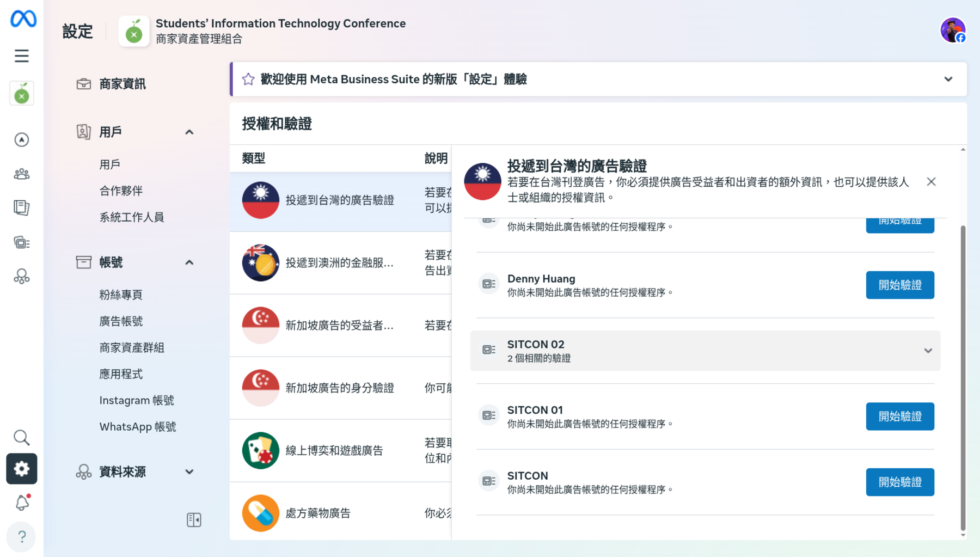Viewport: 980px width, 557px height.
Task: Open the notifications bell icon
Action: (x=22, y=503)
